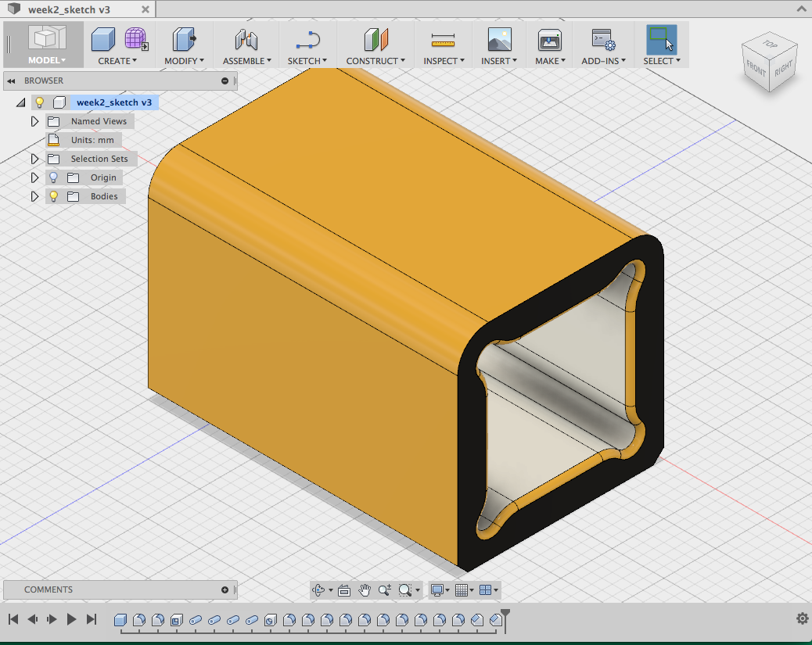This screenshot has width=812, height=645.
Task: Open Display Settings monitor icon
Action: (437, 590)
